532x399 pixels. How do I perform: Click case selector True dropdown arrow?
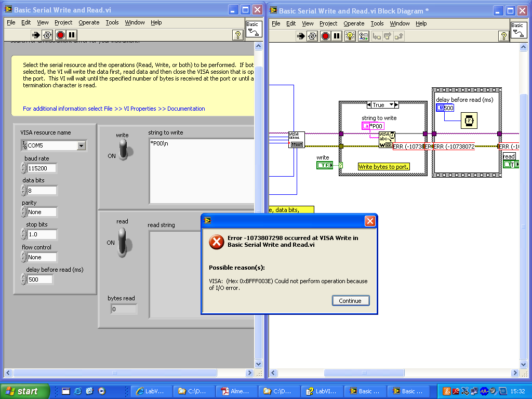click(391, 105)
